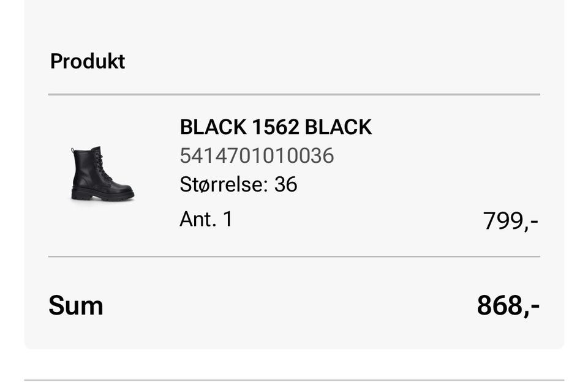
Task: Click the horizontal line below the summary card
Action: point(294,380)
